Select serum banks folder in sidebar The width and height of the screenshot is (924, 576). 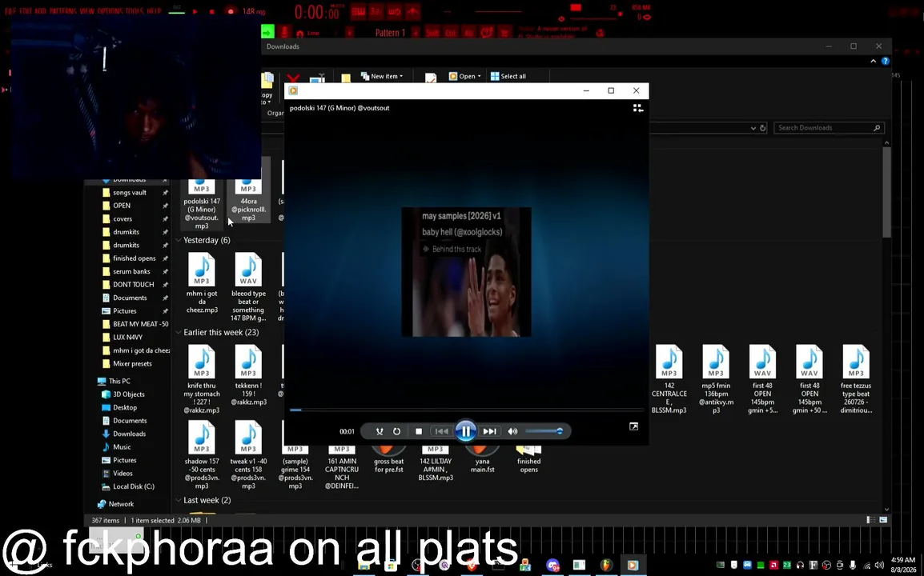(x=131, y=271)
